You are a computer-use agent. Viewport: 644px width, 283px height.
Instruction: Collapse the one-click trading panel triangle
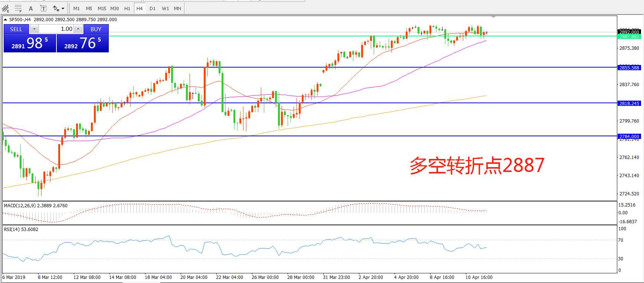(6, 20)
